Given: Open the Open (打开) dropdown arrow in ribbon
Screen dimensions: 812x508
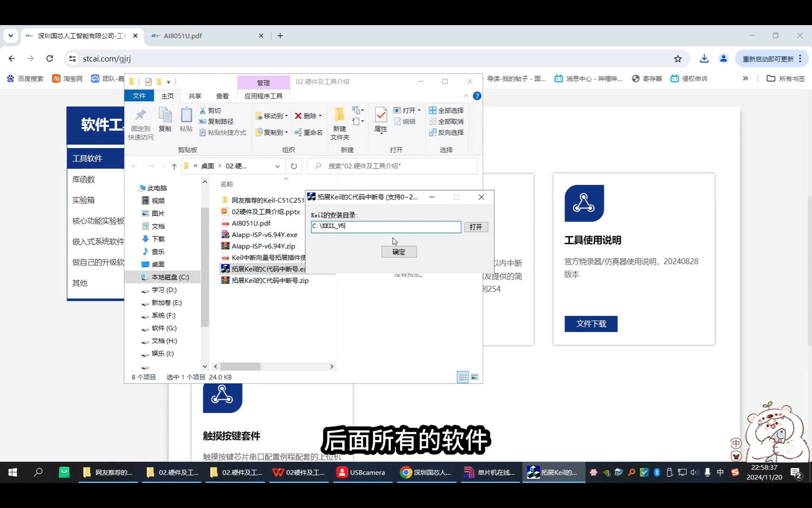Looking at the screenshot, I should point(419,110).
